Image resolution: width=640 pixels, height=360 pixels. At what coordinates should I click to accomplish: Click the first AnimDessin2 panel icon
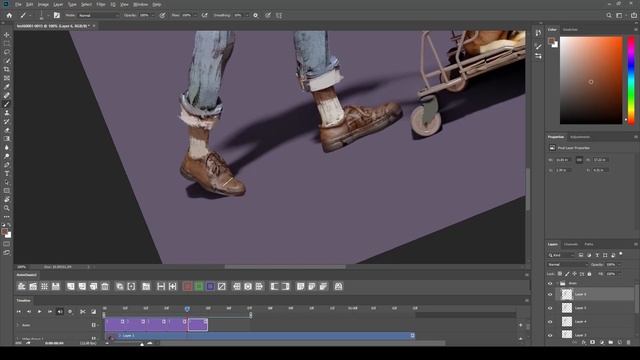pos(22,287)
